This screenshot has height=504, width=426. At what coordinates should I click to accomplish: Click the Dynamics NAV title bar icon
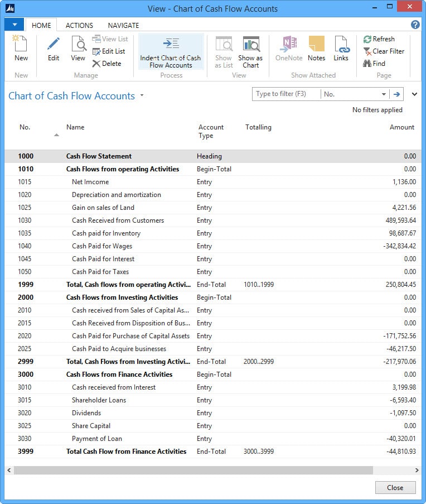point(10,8)
